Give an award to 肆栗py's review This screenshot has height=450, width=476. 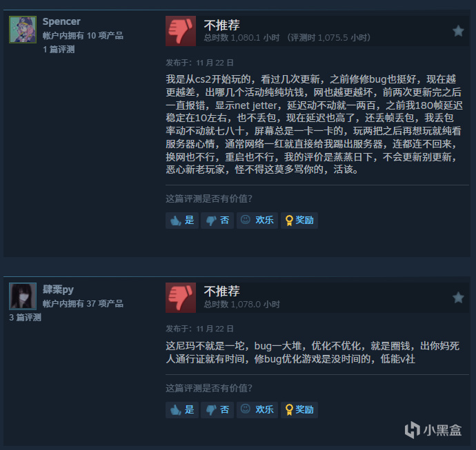299,410
